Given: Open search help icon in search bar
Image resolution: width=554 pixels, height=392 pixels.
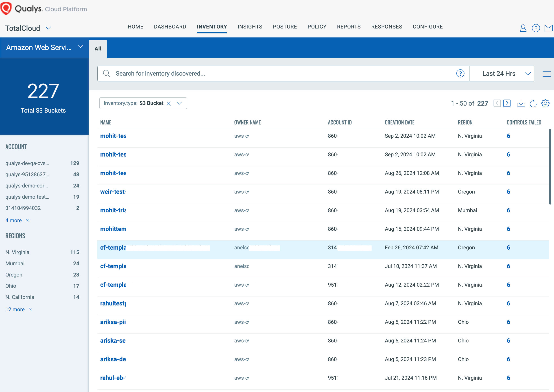Looking at the screenshot, I should pos(460,73).
